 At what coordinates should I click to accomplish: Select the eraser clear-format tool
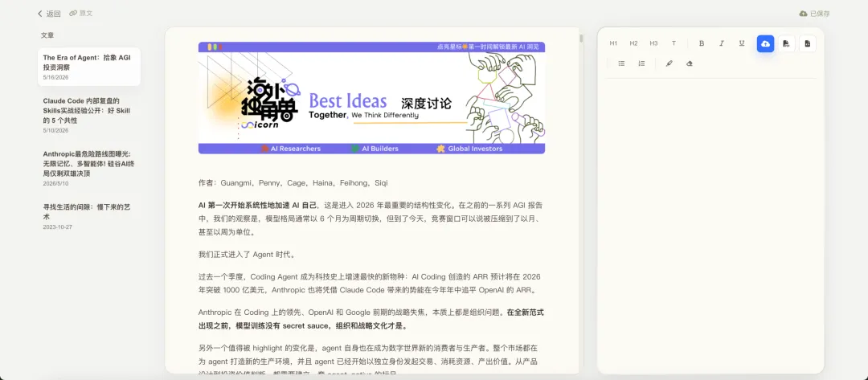(690, 63)
